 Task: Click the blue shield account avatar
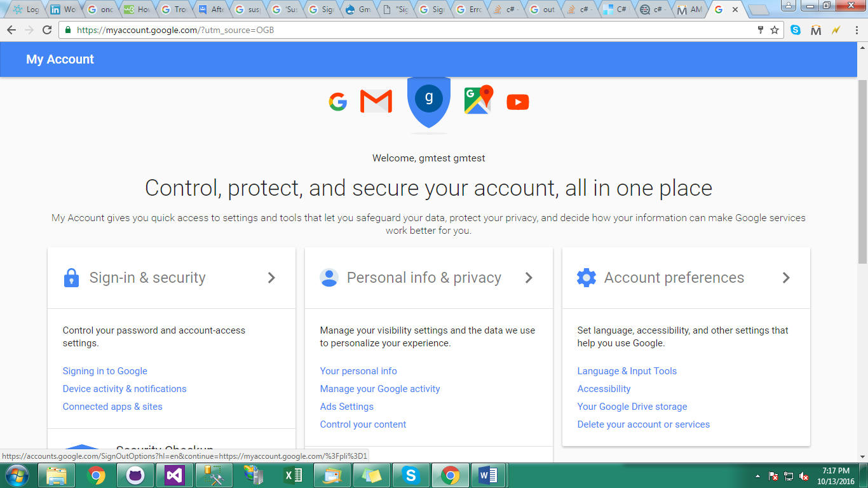click(x=429, y=102)
